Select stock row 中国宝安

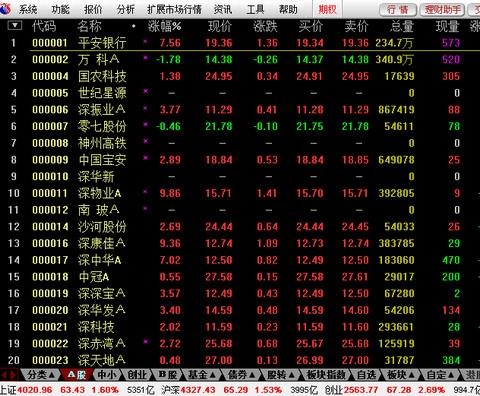click(x=240, y=160)
